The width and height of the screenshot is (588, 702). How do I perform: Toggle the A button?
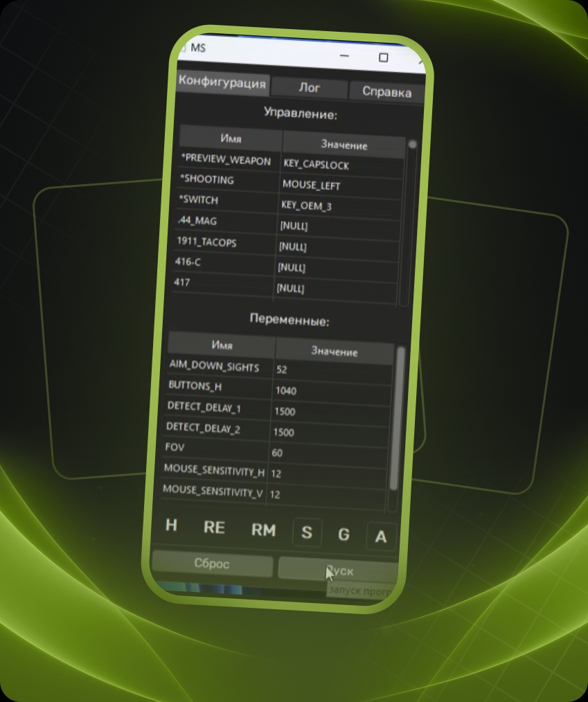(x=381, y=536)
